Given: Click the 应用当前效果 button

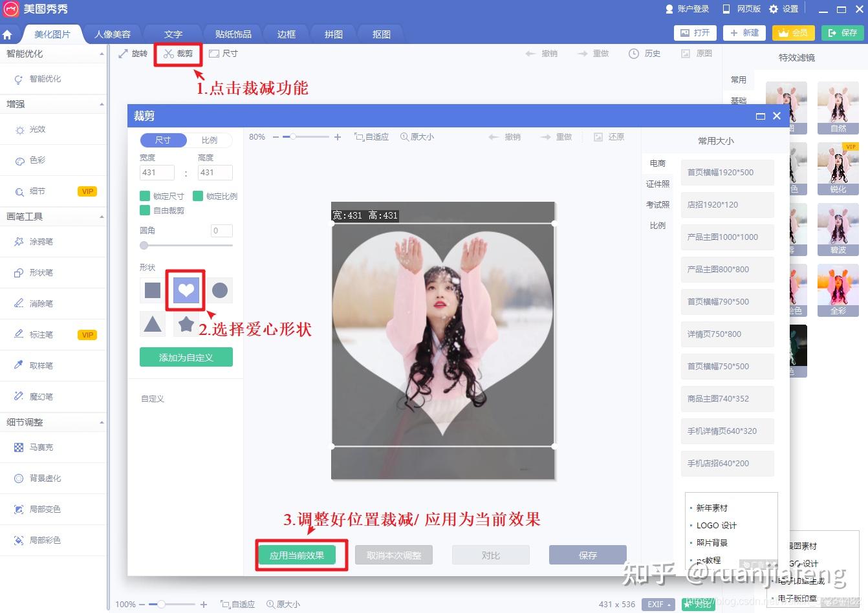Looking at the screenshot, I should [297, 555].
